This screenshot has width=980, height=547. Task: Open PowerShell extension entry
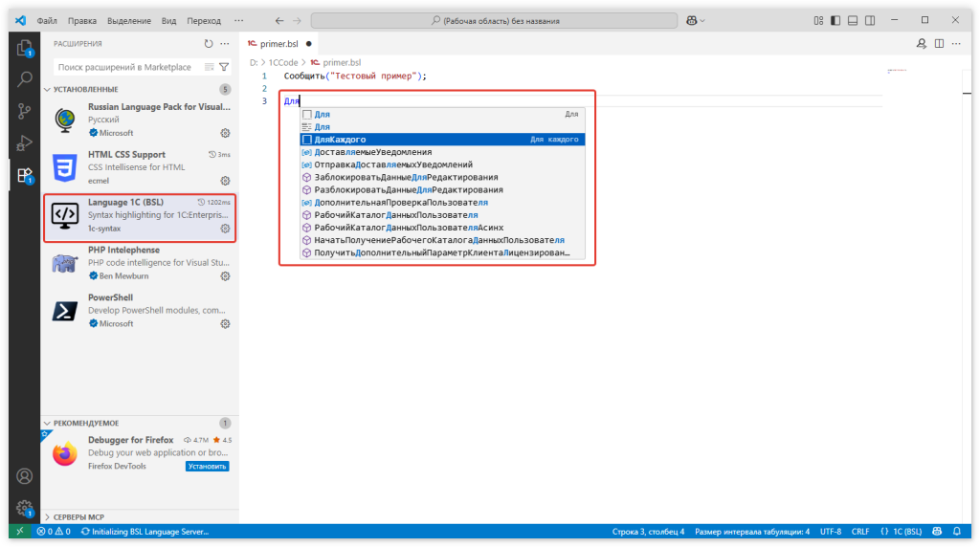click(x=140, y=311)
